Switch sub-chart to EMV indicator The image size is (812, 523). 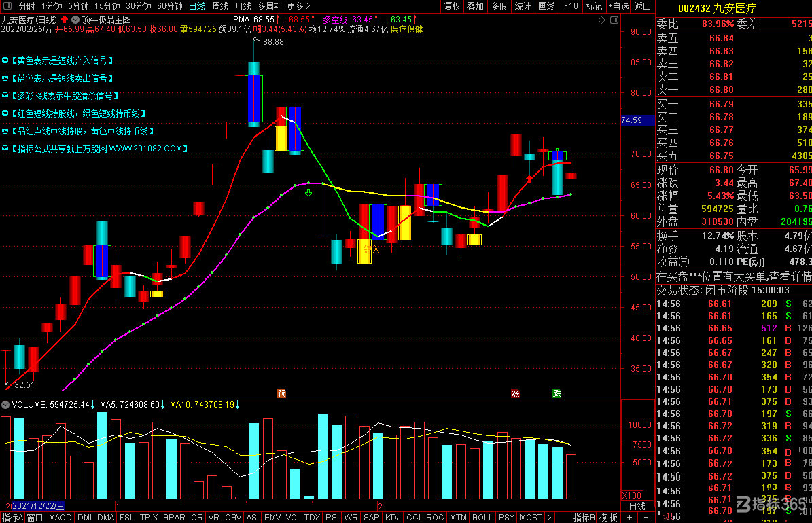[x=272, y=518]
